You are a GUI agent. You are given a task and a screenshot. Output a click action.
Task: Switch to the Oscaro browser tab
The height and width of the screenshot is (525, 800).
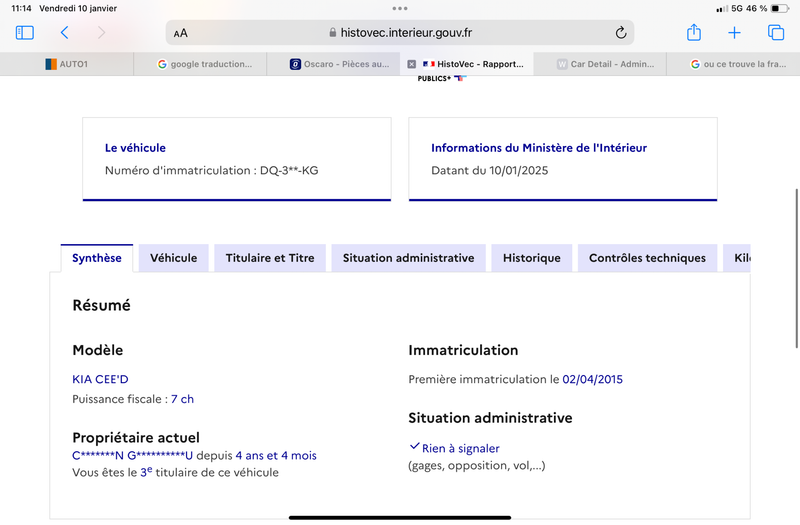pyautogui.click(x=334, y=64)
